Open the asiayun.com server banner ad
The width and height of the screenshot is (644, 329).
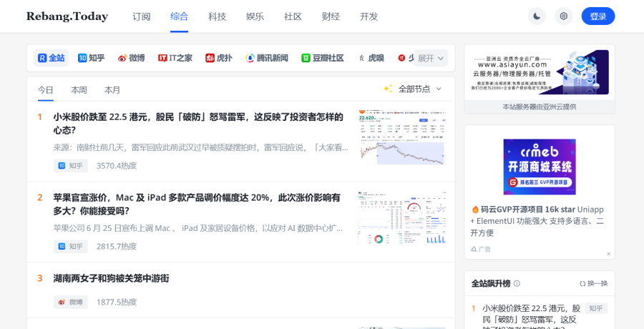(x=540, y=72)
